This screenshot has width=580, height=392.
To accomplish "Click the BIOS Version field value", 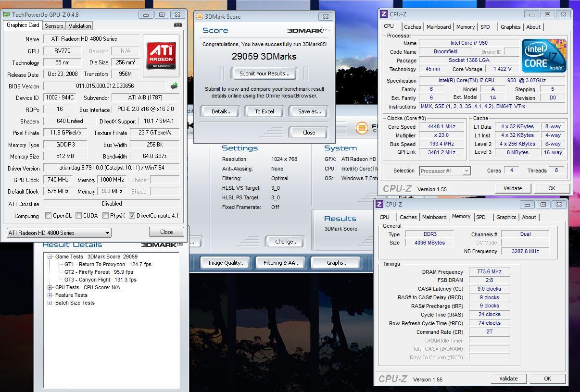I will click(x=105, y=86).
